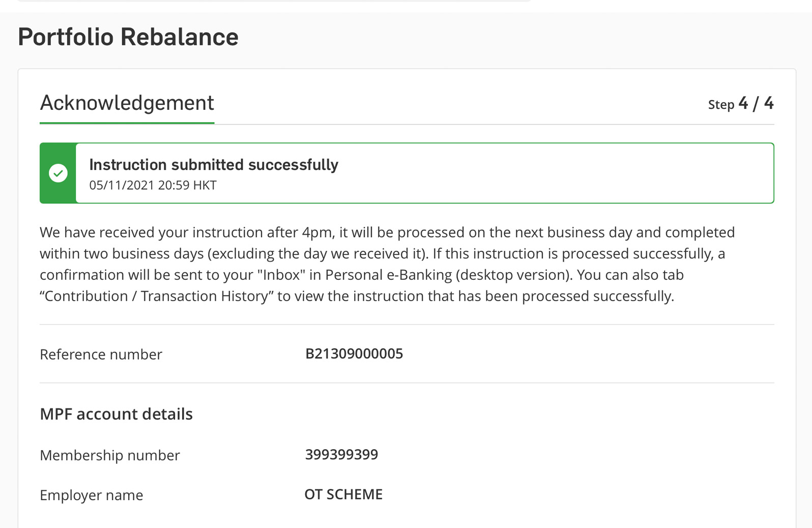Select the Acknowledgement section heading

click(127, 103)
